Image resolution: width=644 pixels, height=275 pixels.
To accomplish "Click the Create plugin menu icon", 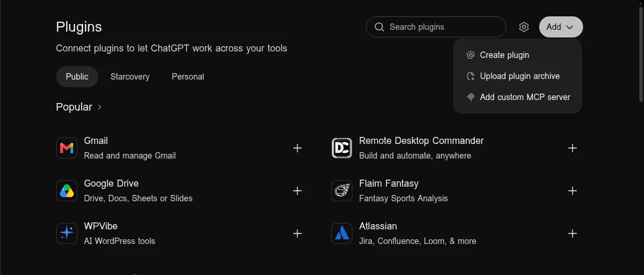I will pyautogui.click(x=471, y=55).
